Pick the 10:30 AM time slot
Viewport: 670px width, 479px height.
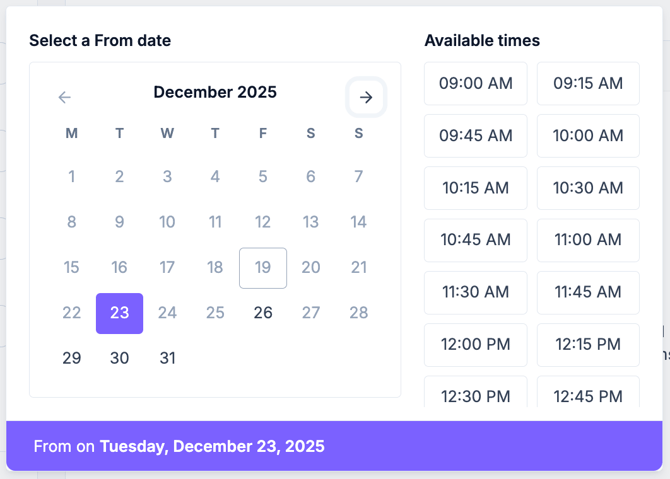pos(588,188)
